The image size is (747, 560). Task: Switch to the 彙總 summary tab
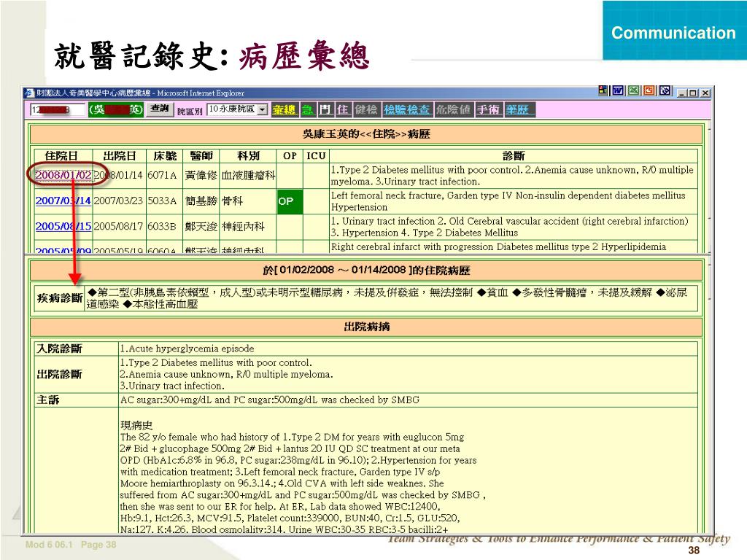pos(285,110)
